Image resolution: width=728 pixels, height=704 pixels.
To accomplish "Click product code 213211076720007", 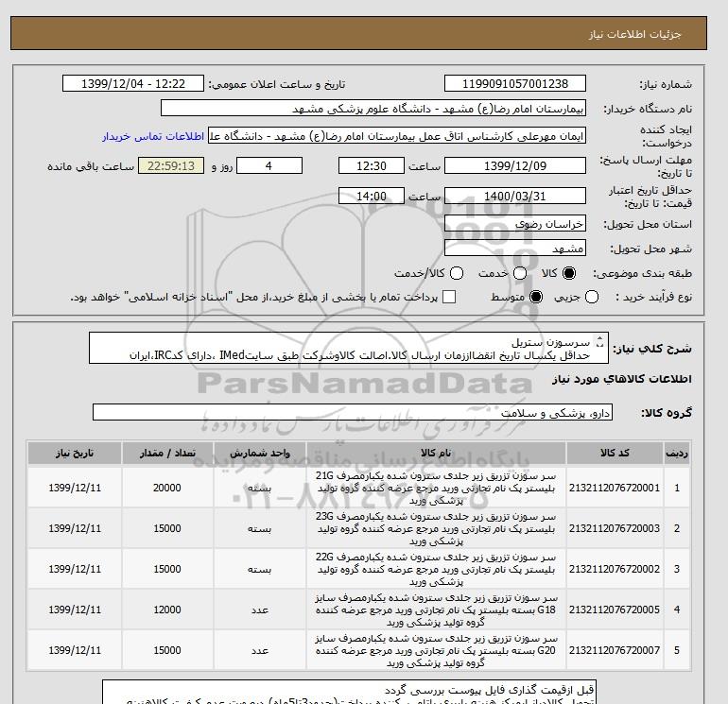I will (615, 650).
